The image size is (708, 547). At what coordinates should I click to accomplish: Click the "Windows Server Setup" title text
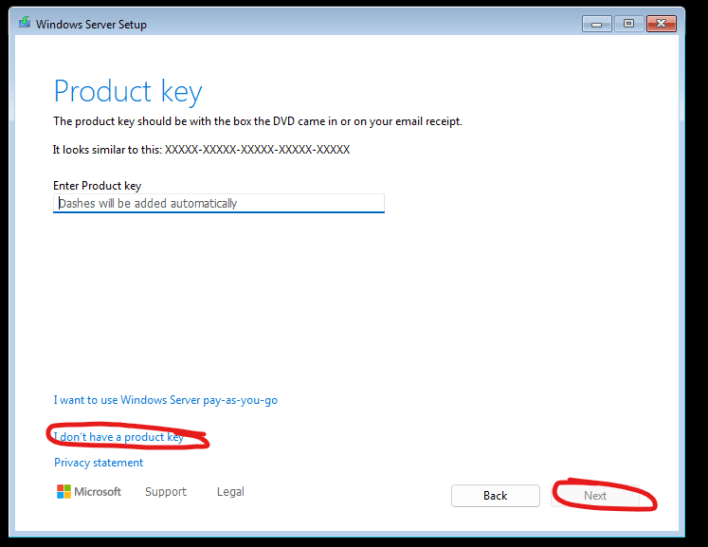[91, 24]
